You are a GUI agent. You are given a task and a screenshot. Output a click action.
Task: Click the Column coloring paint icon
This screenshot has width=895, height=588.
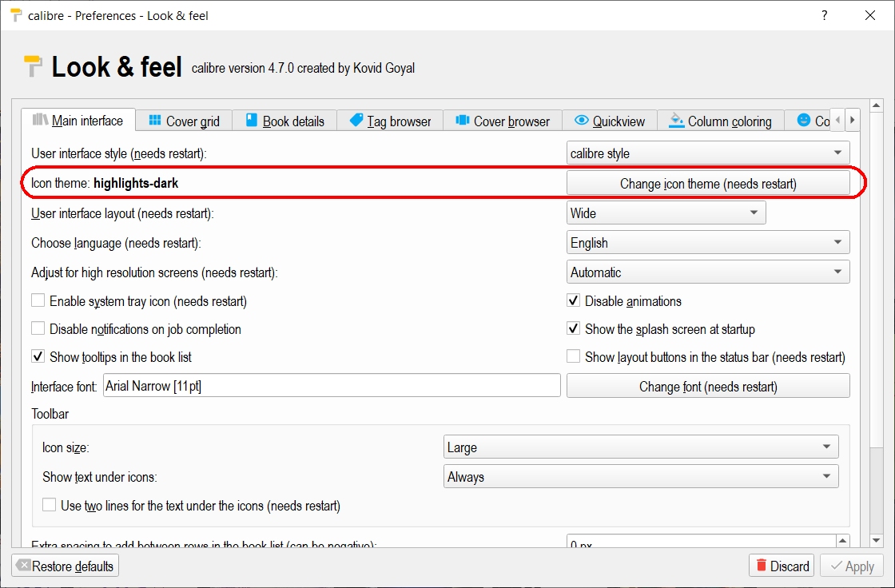tap(677, 121)
